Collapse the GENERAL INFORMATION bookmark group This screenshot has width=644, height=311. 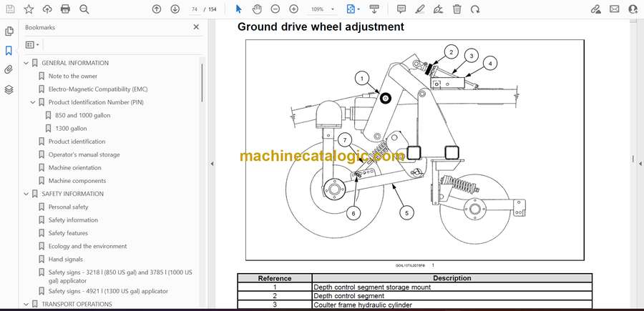click(26, 63)
